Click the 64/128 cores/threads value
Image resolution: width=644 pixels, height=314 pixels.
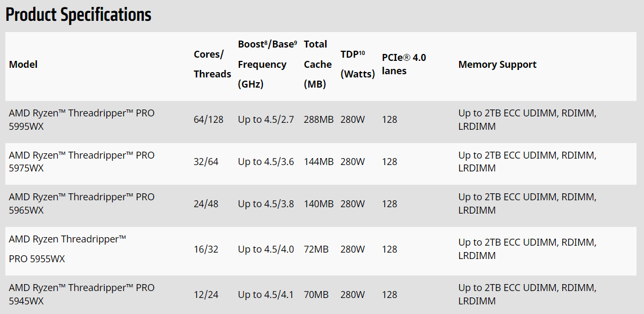(x=209, y=120)
